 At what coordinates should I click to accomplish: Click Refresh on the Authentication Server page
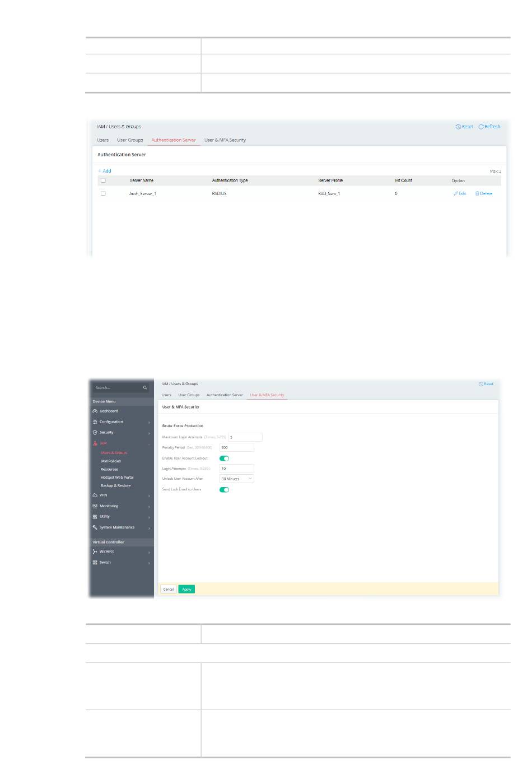489,127
